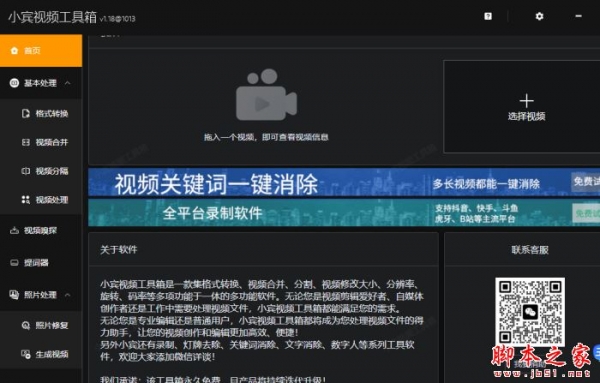
Task: Click the 照片处理 photos icon
Action: pyautogui.click(x=14, y=295)
